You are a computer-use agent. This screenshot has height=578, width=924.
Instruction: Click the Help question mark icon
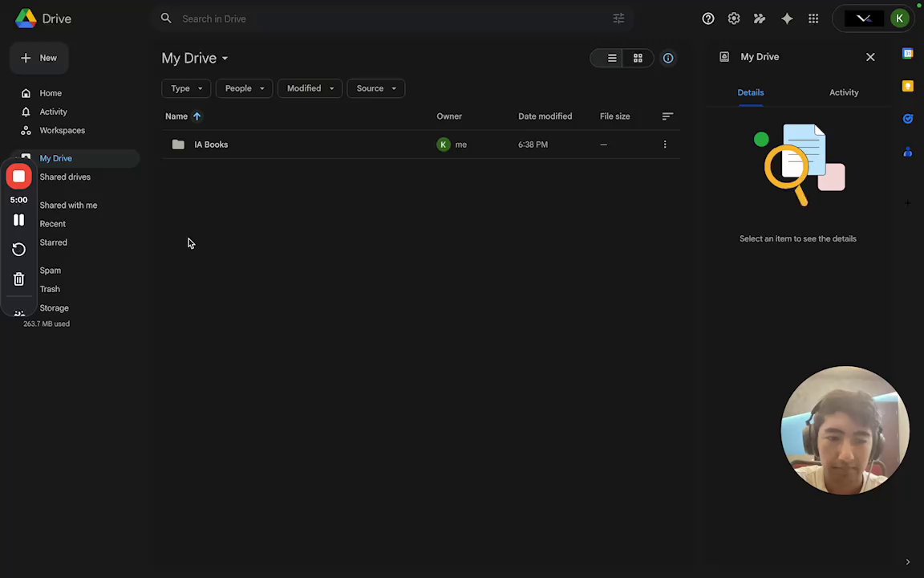(x=708, y=18)
